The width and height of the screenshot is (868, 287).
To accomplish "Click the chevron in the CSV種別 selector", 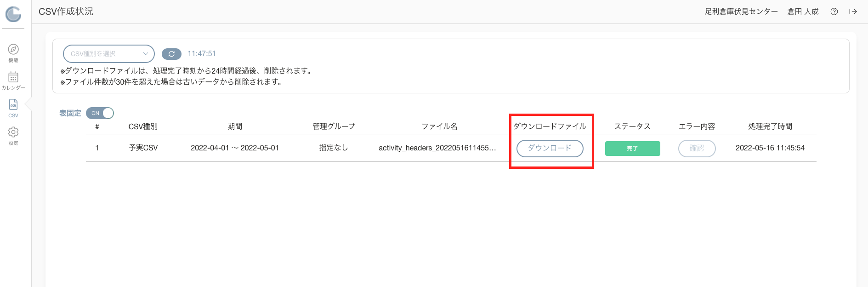I will point(145,54).
